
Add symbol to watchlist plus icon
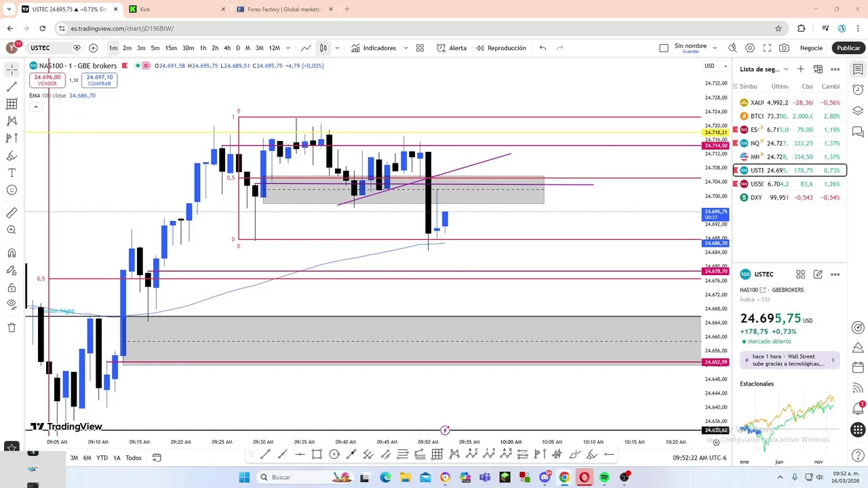click(800, 69)
